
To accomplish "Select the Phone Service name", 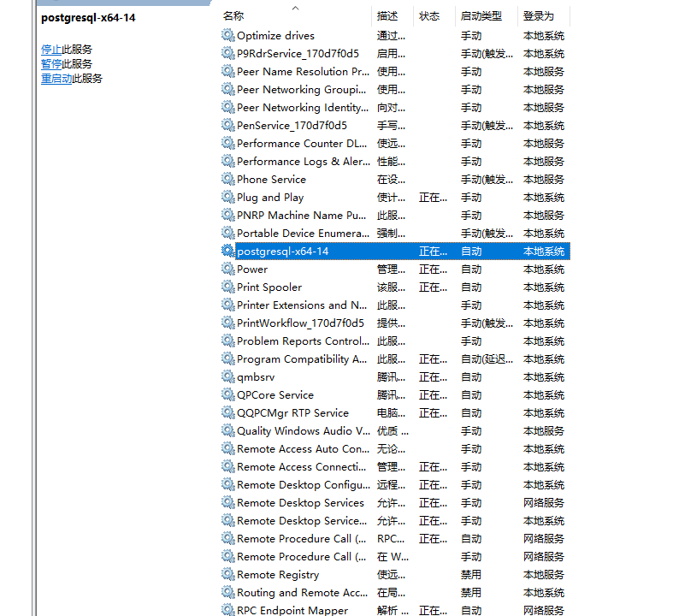I will [x=271, y=180].
